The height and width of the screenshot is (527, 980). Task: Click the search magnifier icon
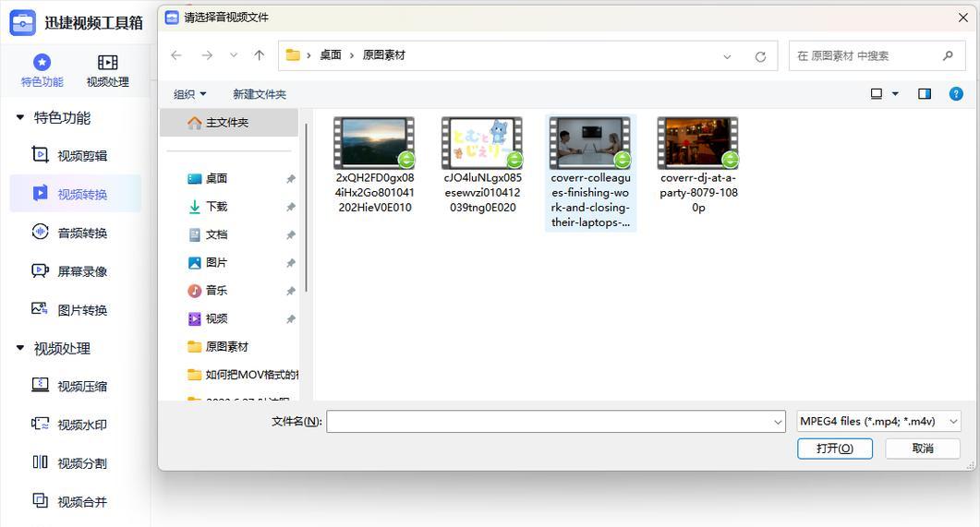tap(948, 55)
